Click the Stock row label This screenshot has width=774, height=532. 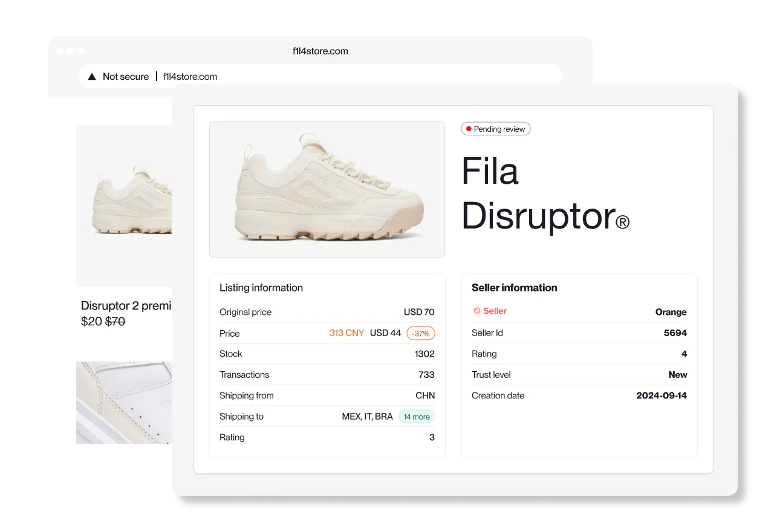tap(231, 354)
